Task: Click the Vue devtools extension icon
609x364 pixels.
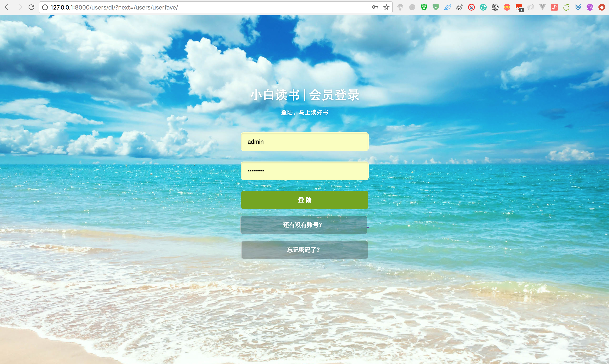Action: click(543, 7)
